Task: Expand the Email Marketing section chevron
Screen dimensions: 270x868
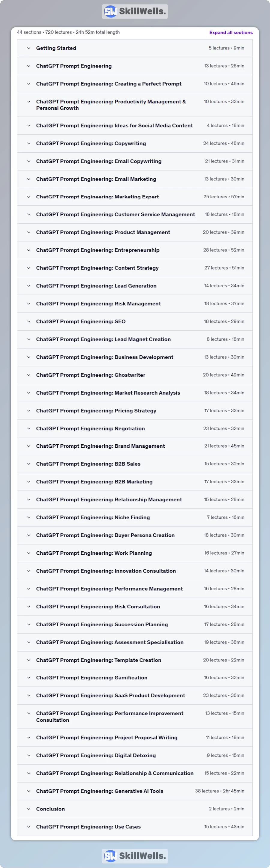Action: (29, 179)
